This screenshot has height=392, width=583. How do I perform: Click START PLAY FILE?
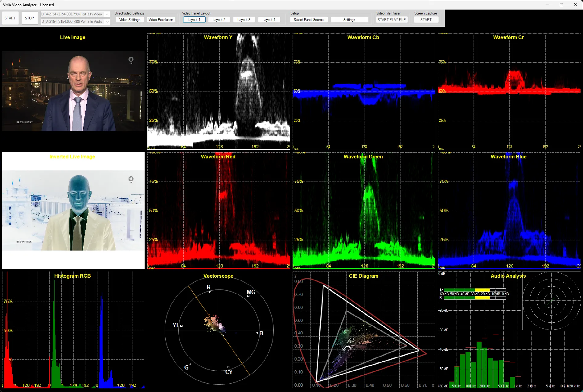(392, 20)
